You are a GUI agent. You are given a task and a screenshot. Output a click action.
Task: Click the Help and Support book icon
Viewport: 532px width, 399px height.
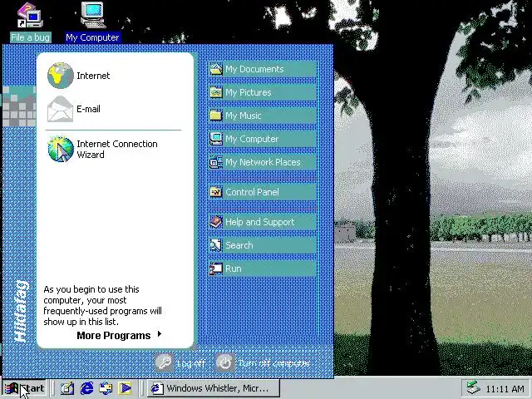[216, 222]
